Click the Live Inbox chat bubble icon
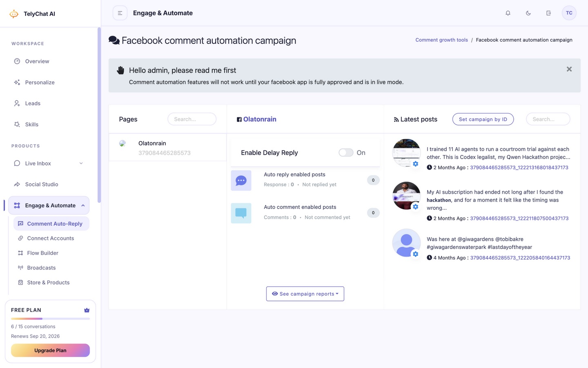This screenshot has height=368, width=588. click(x=17, y=163)
